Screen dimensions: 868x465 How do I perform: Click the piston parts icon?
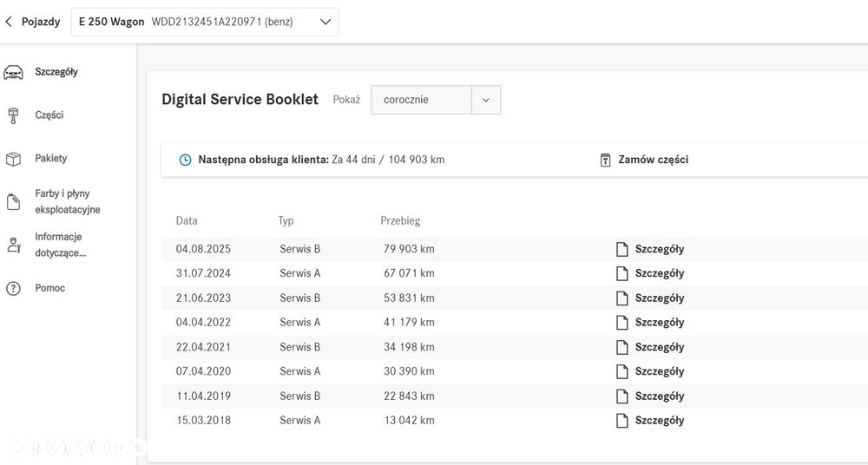[13, 115]
